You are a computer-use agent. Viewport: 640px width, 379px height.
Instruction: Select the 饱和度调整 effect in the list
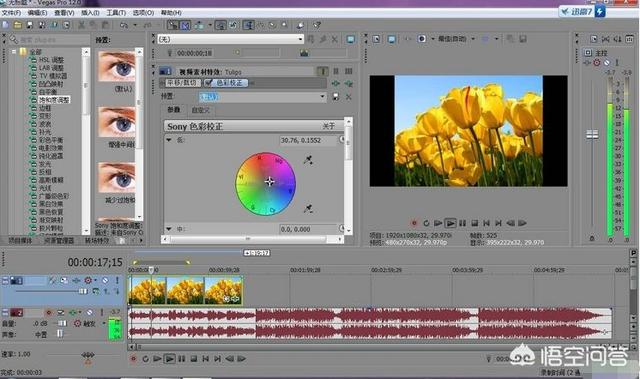click(x=54, y=100)
